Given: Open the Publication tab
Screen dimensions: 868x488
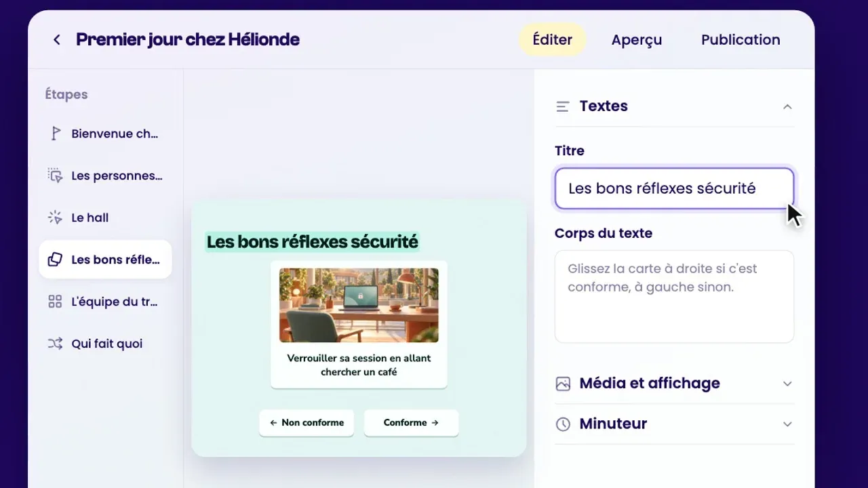Looking at the screenshot, I should tap(741, 40).
